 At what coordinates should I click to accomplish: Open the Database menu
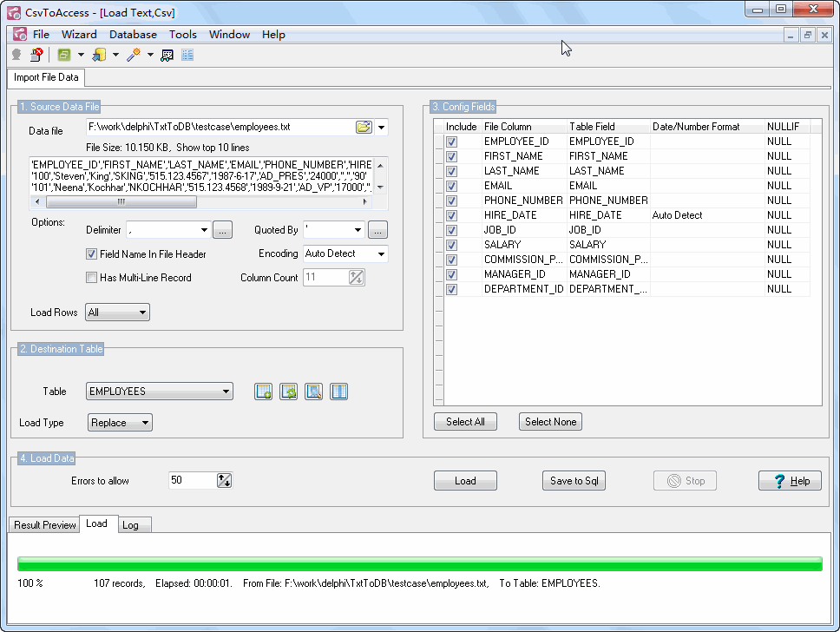[133, 35]
